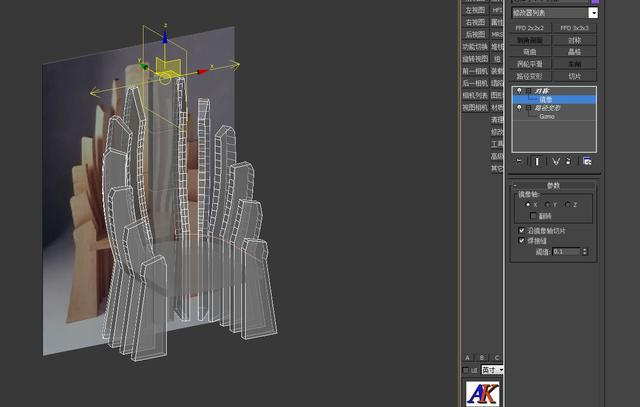The width and height of the screenshot is (640, 407).
Task: Switch to 左视图
Action: tap(475, 10)
